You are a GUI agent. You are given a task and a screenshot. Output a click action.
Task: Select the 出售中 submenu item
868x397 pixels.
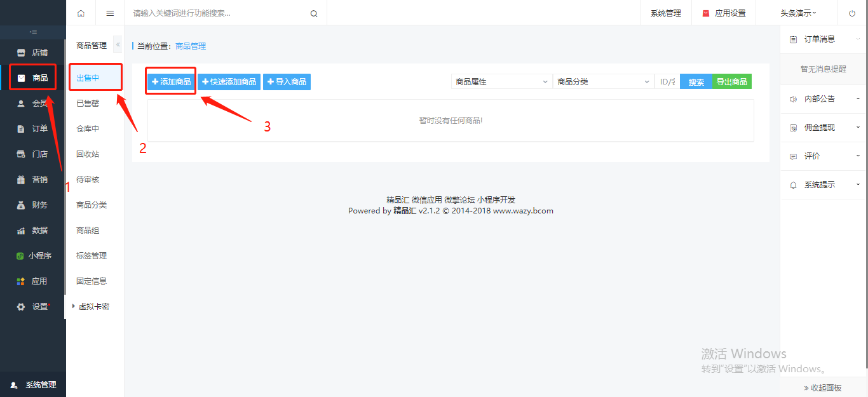tap(95, 77)
